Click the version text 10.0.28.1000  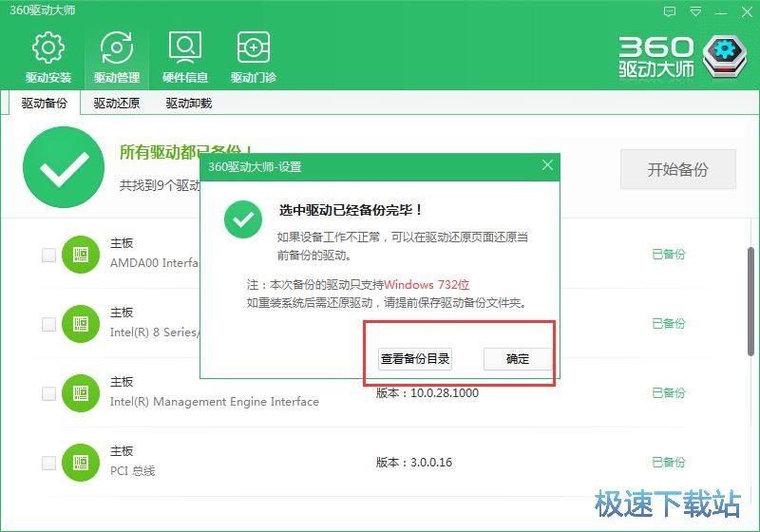445,393
